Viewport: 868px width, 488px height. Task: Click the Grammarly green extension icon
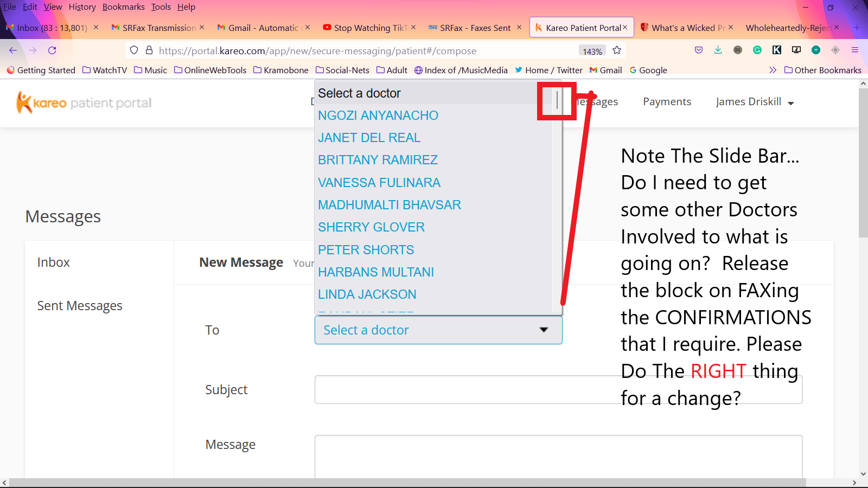coord(757,50)
